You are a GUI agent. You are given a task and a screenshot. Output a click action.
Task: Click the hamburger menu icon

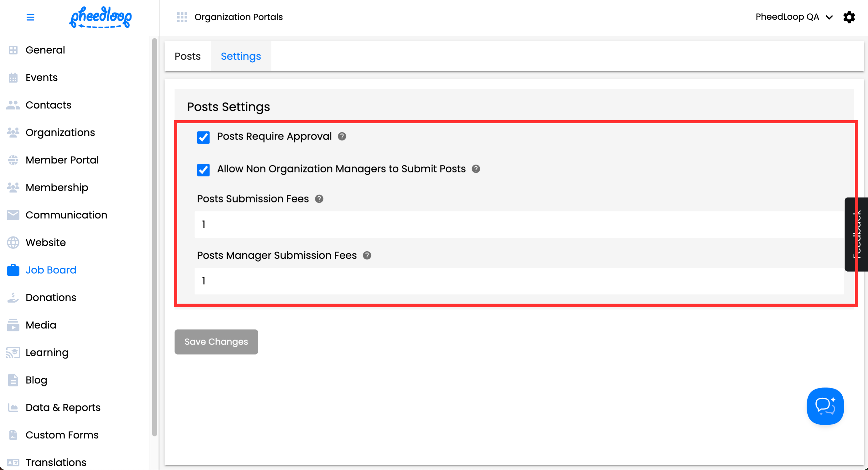pyautogui.click(x=30, y=17)
